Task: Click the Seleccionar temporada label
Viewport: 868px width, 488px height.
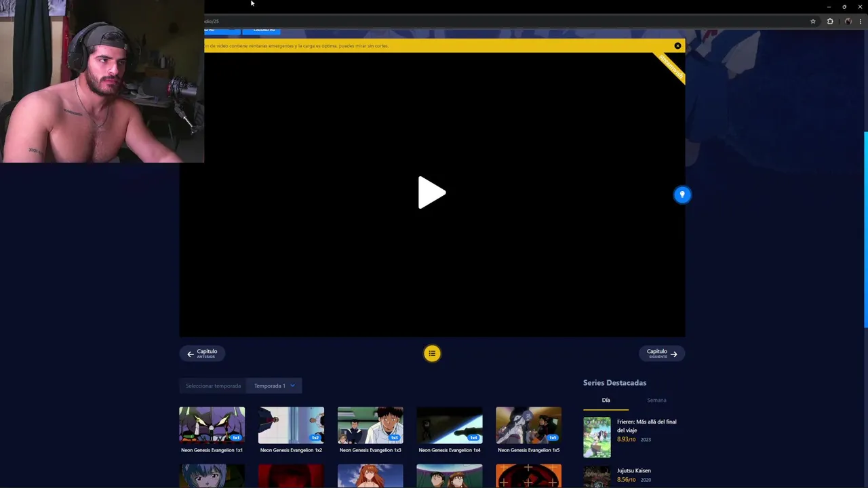Action: [213, 386]
